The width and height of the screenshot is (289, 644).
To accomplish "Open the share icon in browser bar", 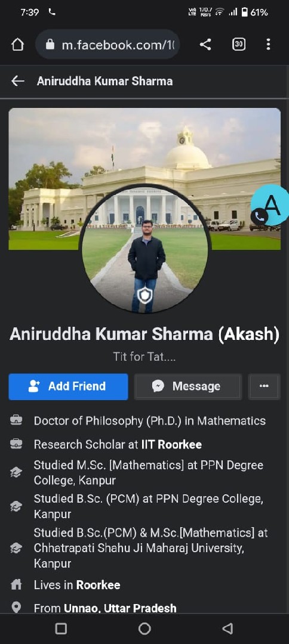I will (x=205, y=44).
